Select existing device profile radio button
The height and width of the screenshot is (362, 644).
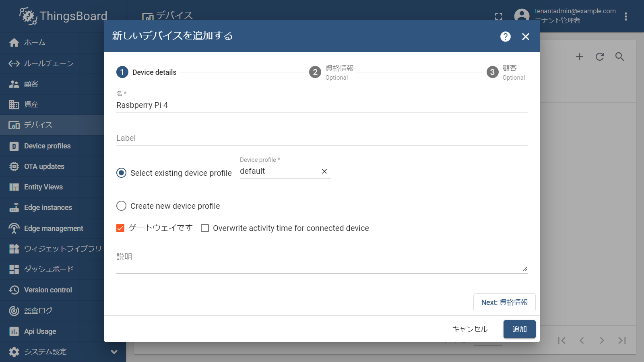click(121, 173)
